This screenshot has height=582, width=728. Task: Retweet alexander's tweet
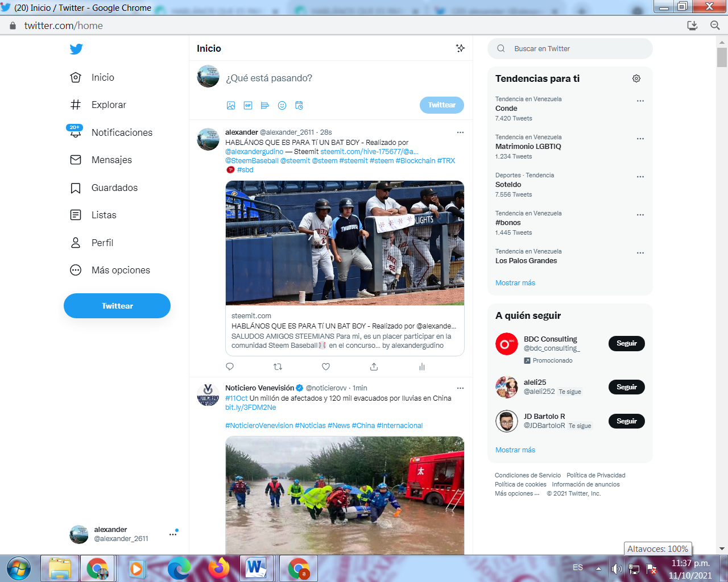click(278, 367)
